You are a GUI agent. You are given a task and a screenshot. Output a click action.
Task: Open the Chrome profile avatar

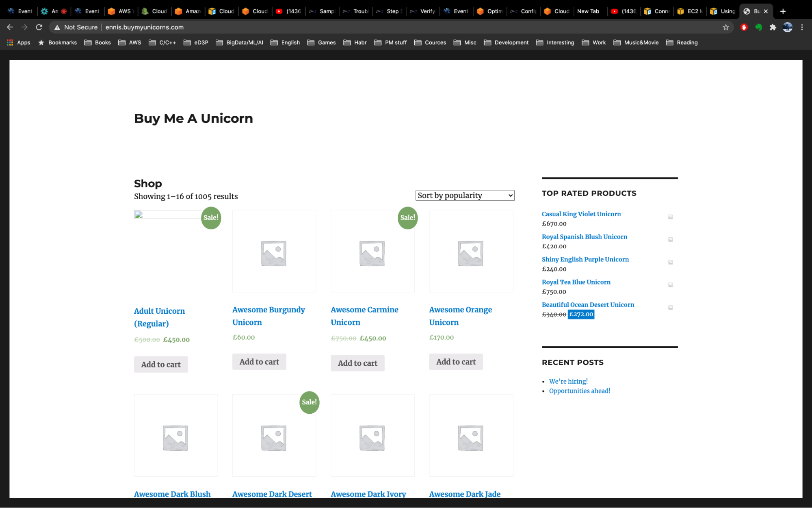pyautogui.click(x=788, y=27)
